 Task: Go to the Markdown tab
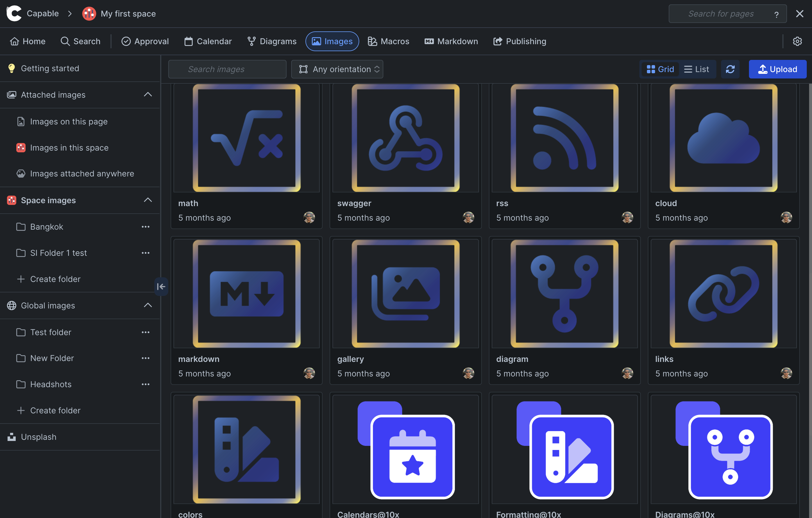click(451, 41)
